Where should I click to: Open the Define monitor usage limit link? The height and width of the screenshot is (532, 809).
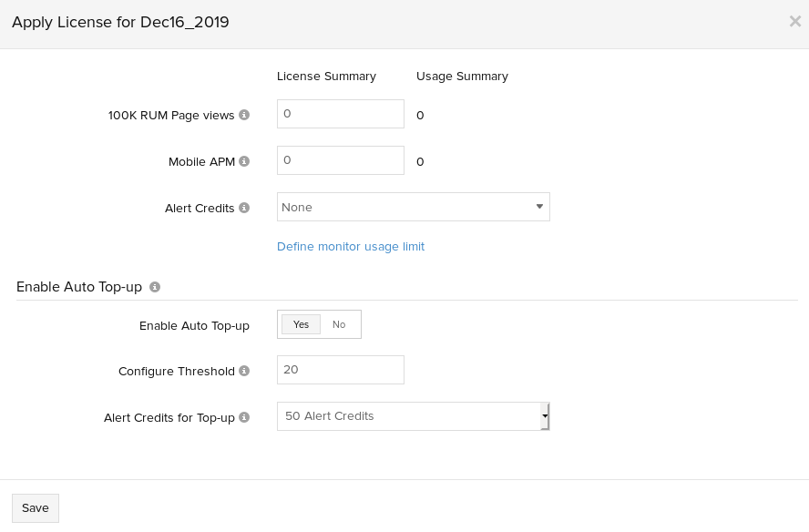point(351,247)
